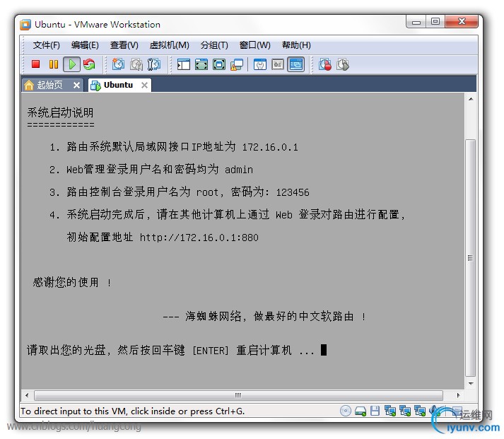504x439 pixels.
Task: Click the 感谢您的使用 line
Action: click(72, 282)
